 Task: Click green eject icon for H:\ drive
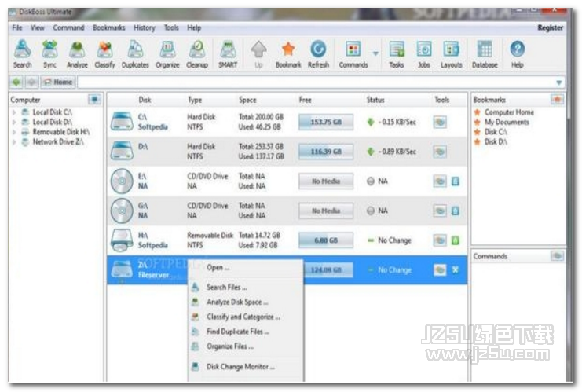tap(456, 240)
